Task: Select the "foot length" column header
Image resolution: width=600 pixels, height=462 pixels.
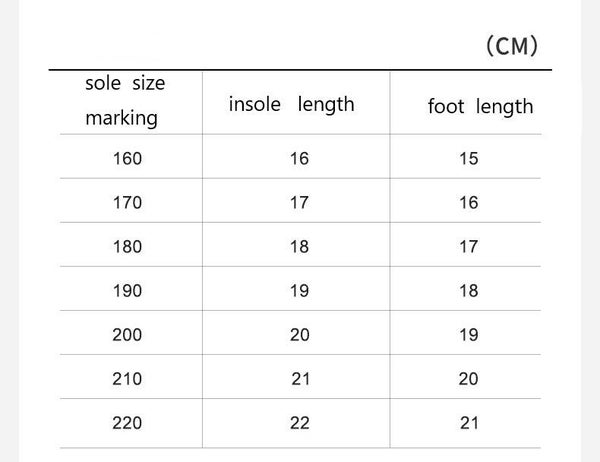Action: 475,106
